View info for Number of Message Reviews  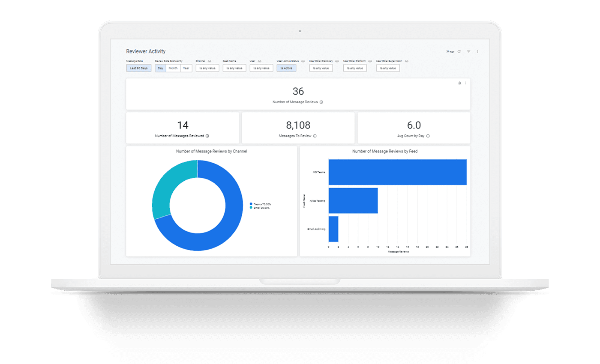(322, 102)
